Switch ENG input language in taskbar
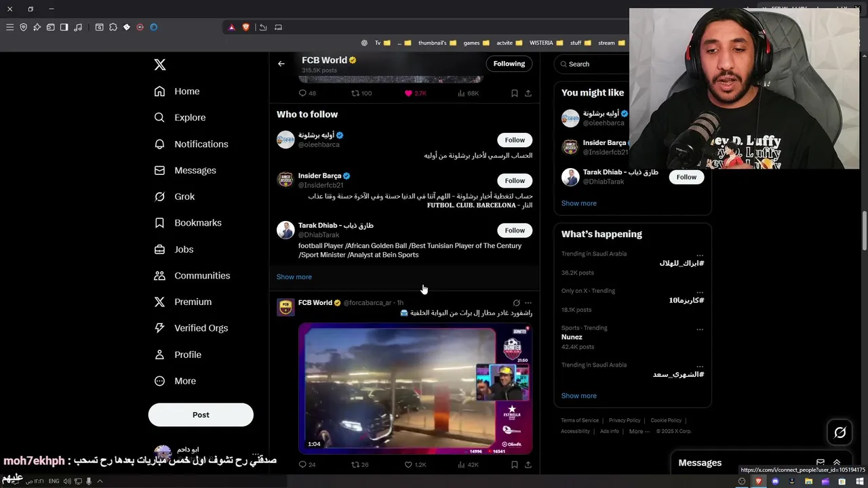The image size is (868, 488). [54, 481]
